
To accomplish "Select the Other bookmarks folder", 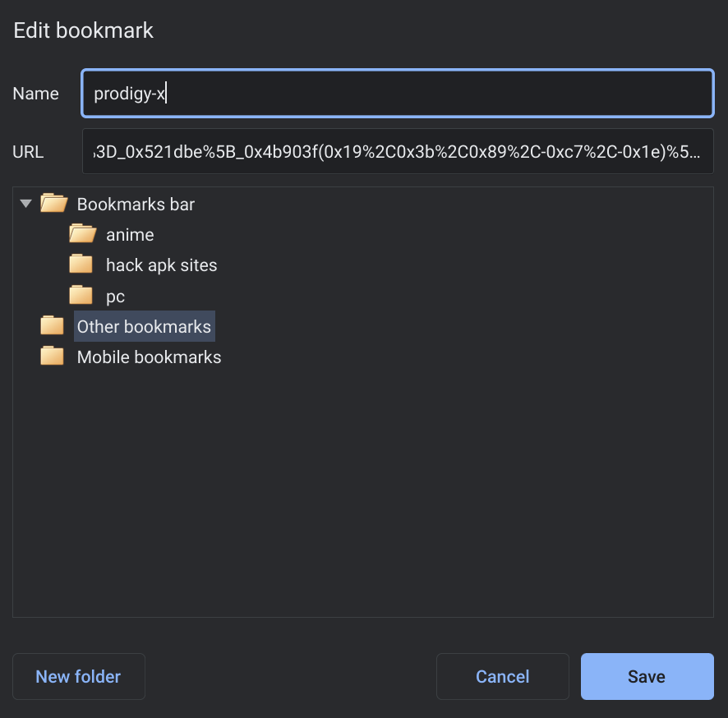I will [144, 326].
